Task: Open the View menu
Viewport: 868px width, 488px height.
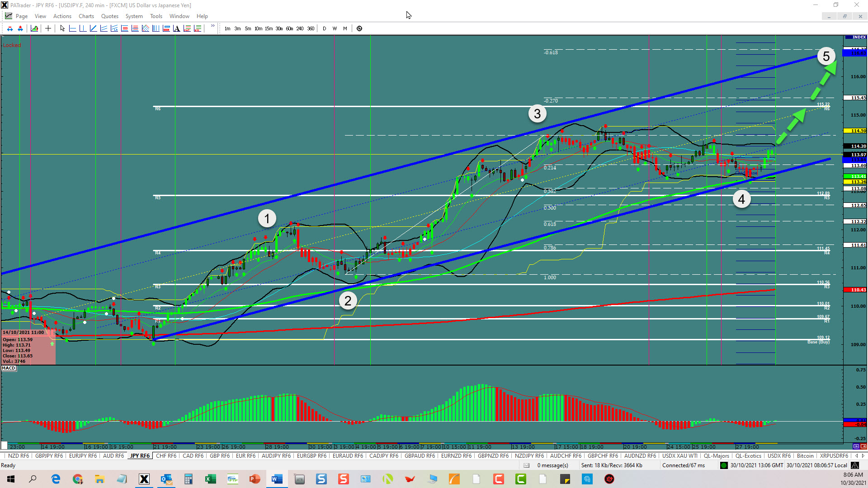Action: point(40,16)
